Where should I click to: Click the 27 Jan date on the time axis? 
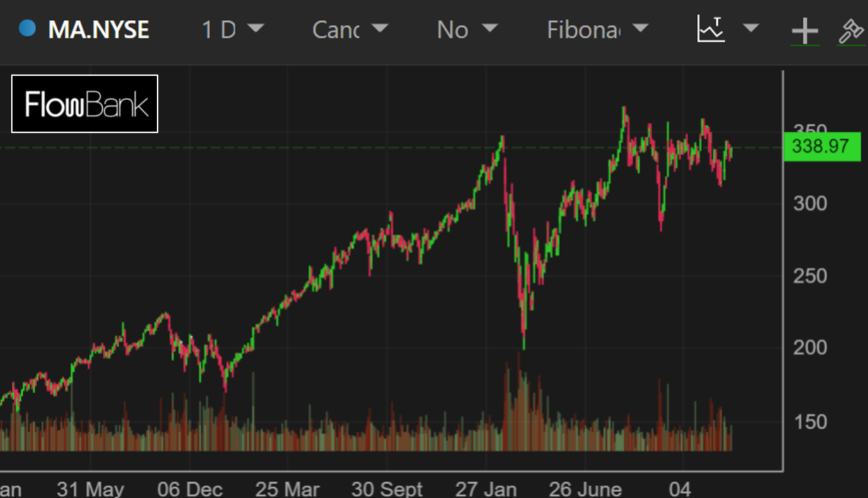[x=486, y=489]
